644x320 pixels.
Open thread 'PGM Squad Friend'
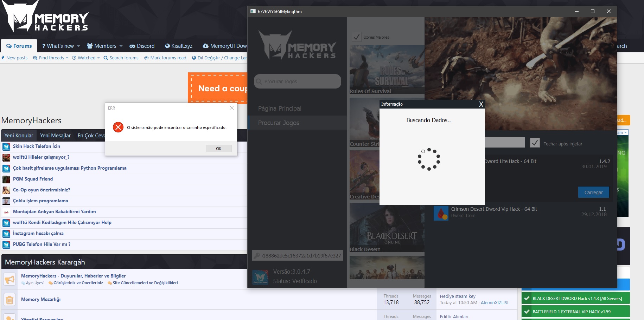[33, 179]
